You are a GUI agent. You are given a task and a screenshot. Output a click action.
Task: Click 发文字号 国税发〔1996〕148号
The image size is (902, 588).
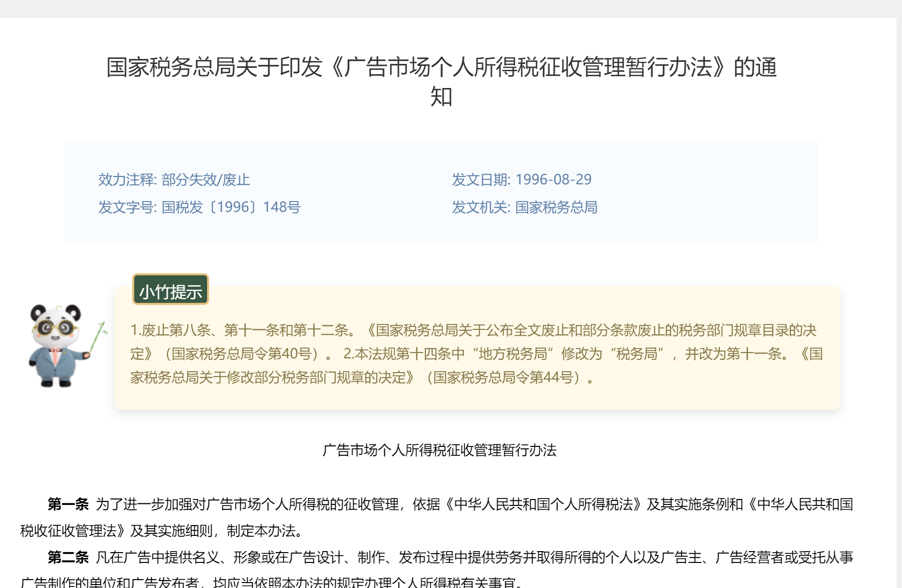(199, 207)
